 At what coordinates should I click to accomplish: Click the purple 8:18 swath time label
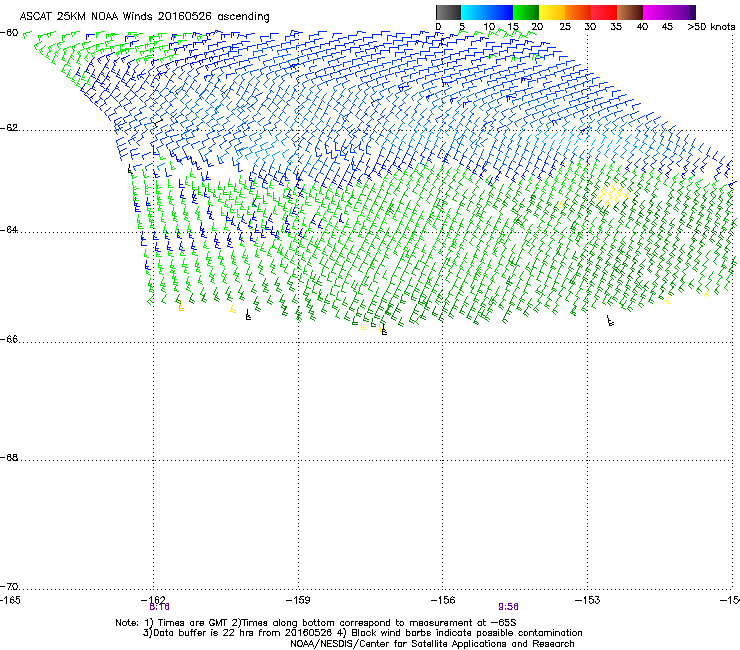point(160,607)
